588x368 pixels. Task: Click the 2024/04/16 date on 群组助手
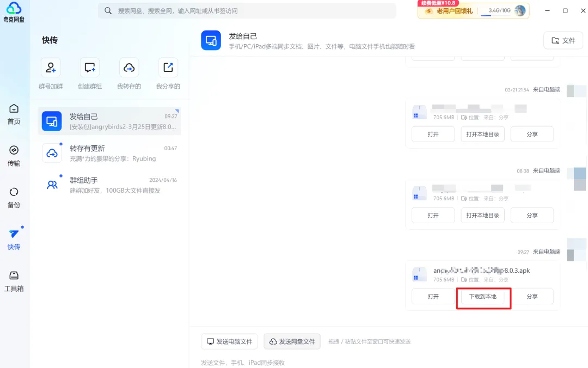(x=163, y=180)
